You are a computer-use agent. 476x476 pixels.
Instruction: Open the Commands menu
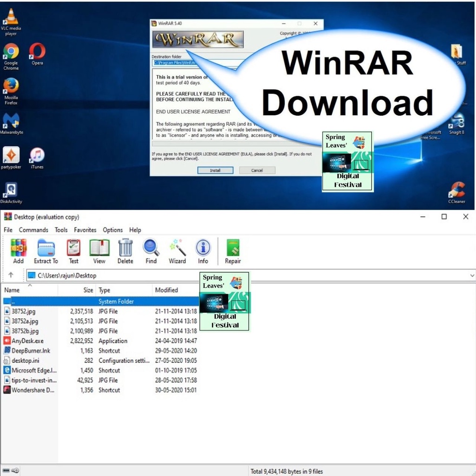point(33,230)
